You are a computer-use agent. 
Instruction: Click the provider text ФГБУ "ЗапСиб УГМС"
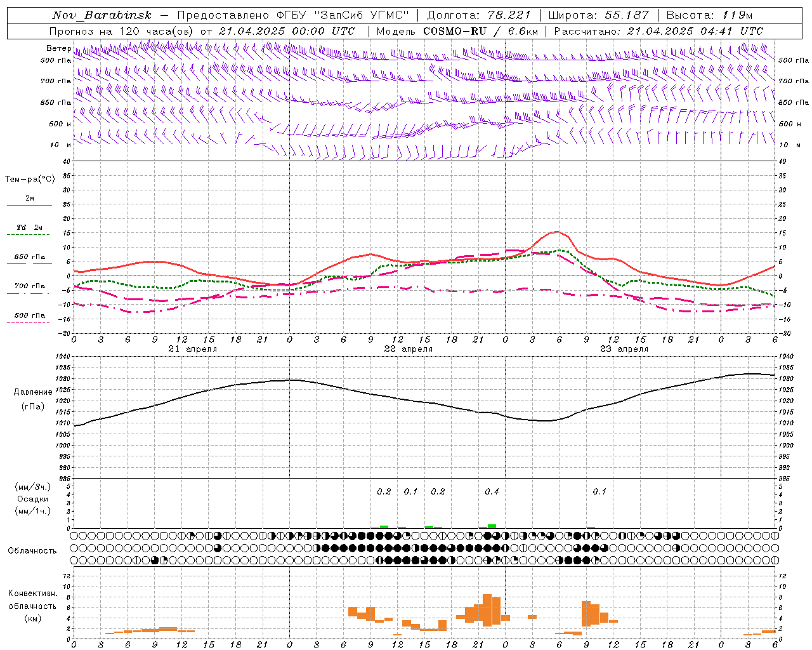[x=343, y=15]
